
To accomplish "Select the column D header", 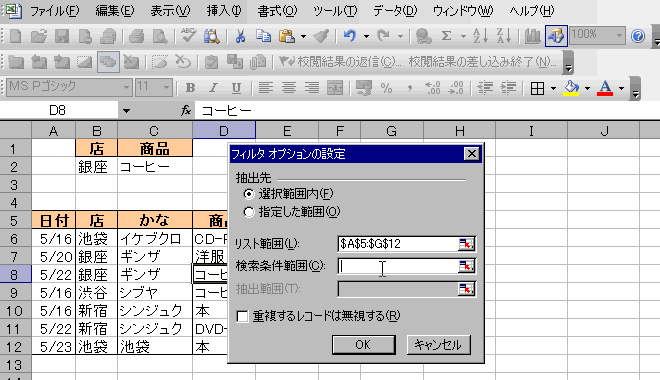I will point(224,130).
